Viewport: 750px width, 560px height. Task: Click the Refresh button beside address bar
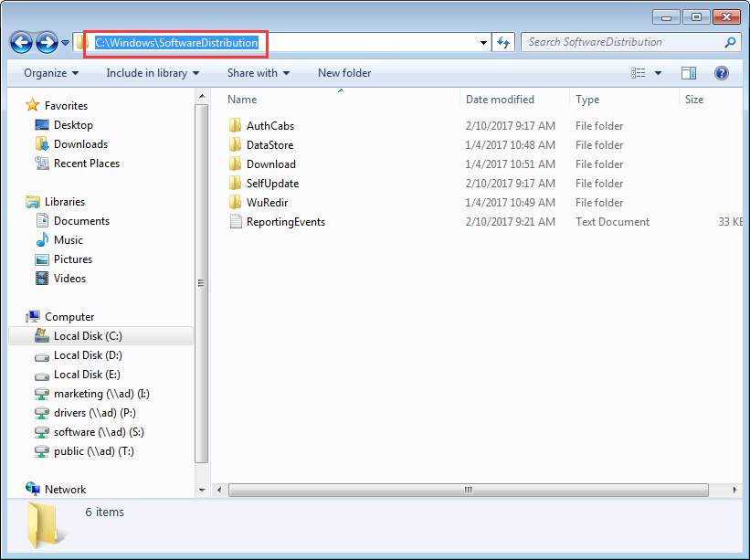click(503, 42)
